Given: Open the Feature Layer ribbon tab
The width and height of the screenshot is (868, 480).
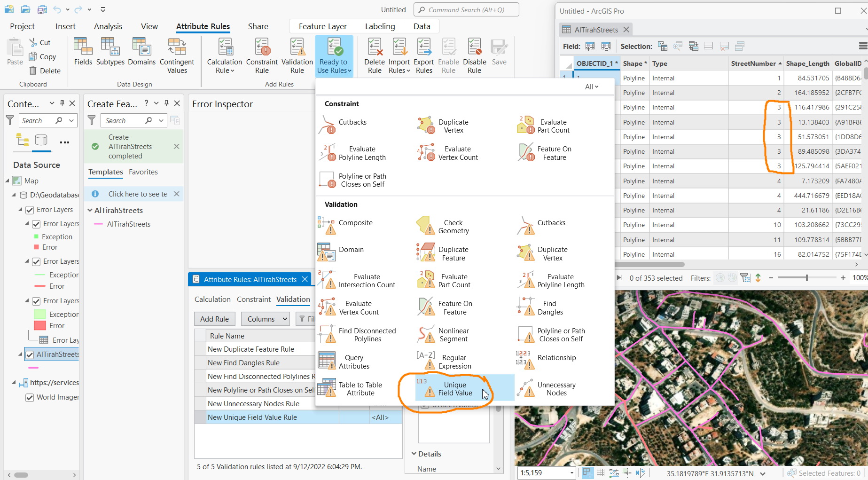Looking at the screenshot, I should (323, 26).
